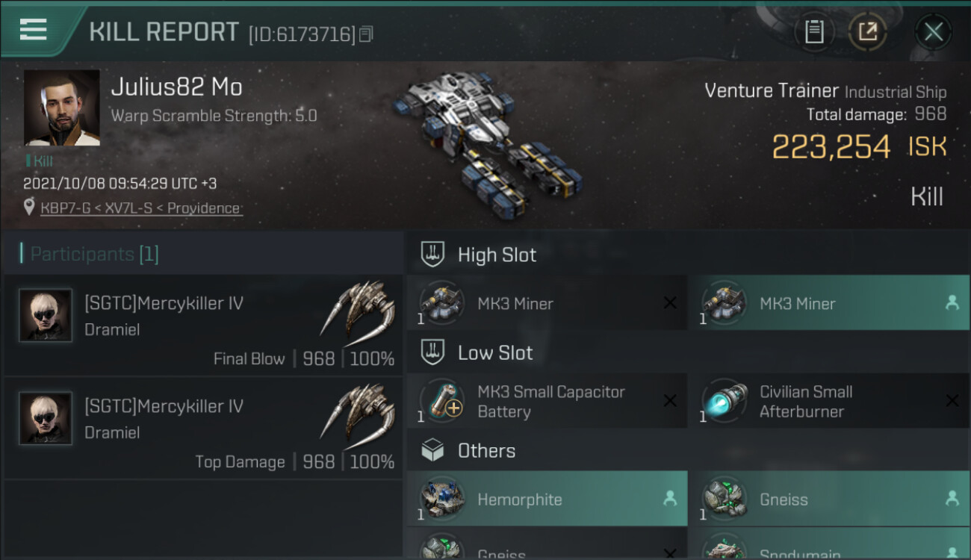Click the High Slot section icon
Screen dimensions: 971x560
[x=433, y=254]
